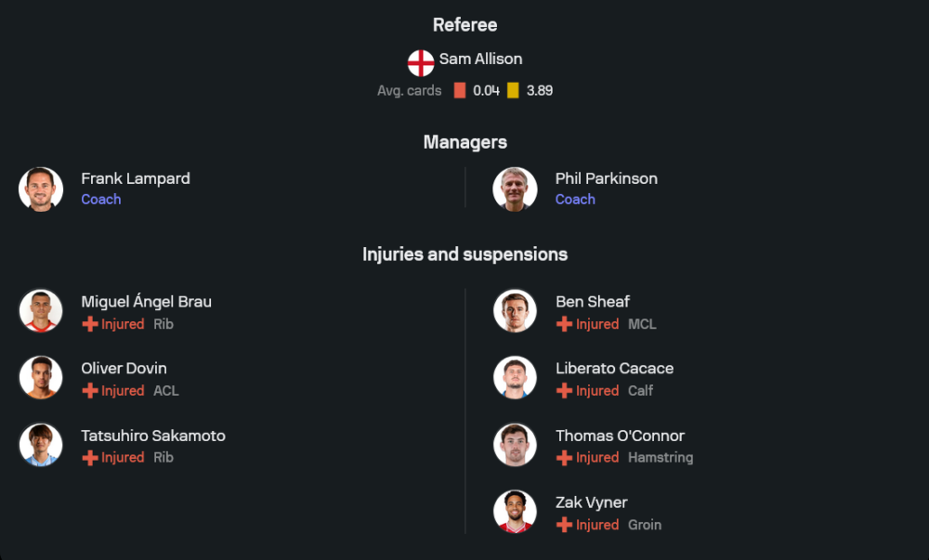Click the injury cross icon for Zak Vyner
929x560 pixels.
click(564, 525)
